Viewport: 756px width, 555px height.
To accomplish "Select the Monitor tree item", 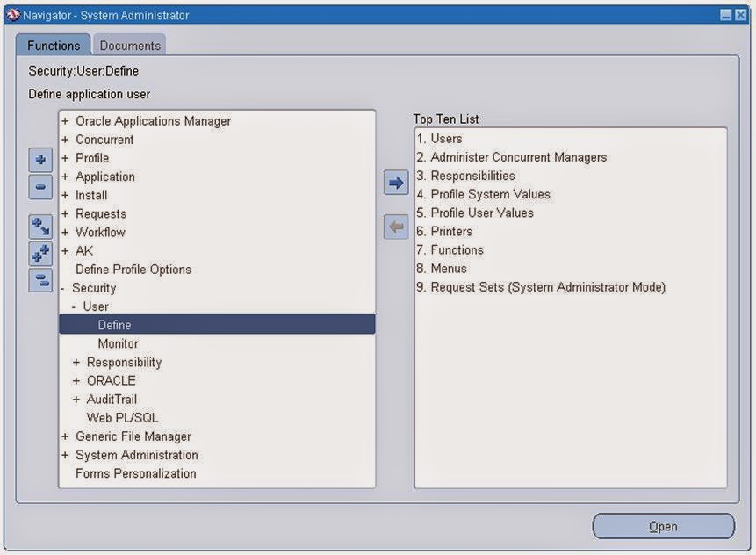I will (x=118, y=342).
